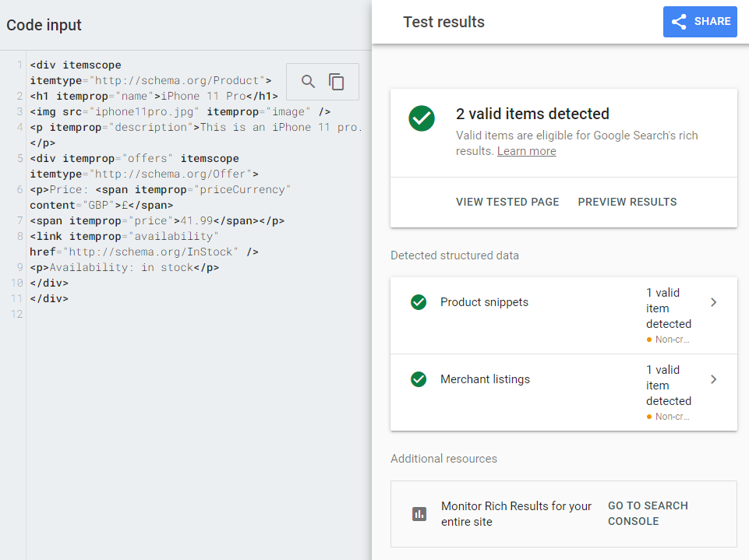Select the Merchant listings label
Screen dimensions: 749x560
click(x=485, y=379)
